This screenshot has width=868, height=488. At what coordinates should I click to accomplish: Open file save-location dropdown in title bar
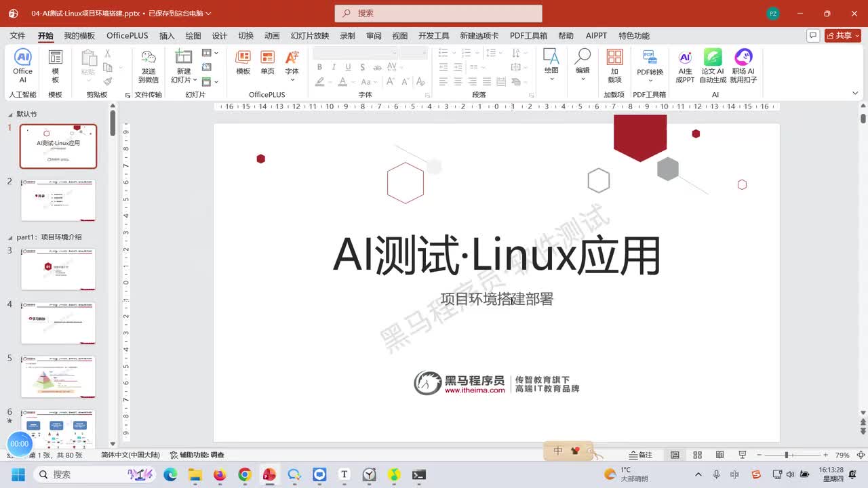pos(208,14)
